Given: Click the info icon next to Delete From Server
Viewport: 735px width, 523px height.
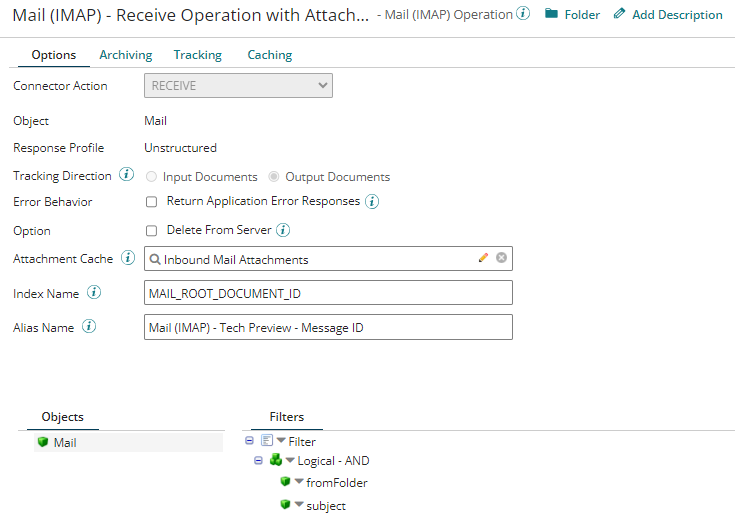Looking at the screenshot, I should pyautogui.click(x=283, y=230).
